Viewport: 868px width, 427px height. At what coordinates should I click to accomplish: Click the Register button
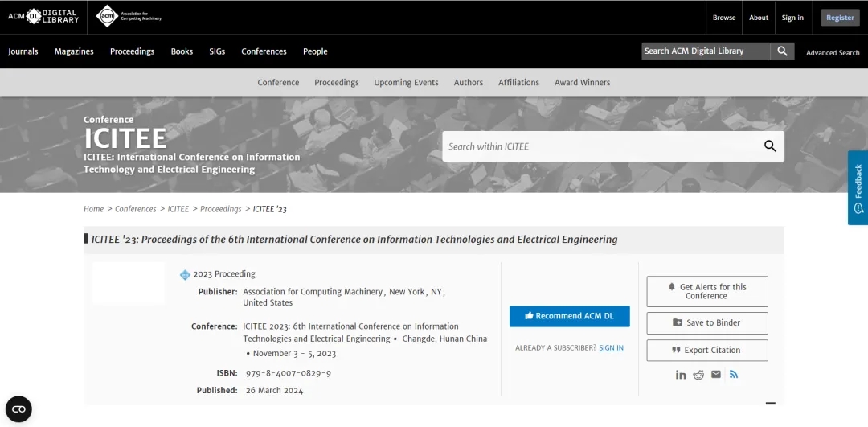point(841,18)
